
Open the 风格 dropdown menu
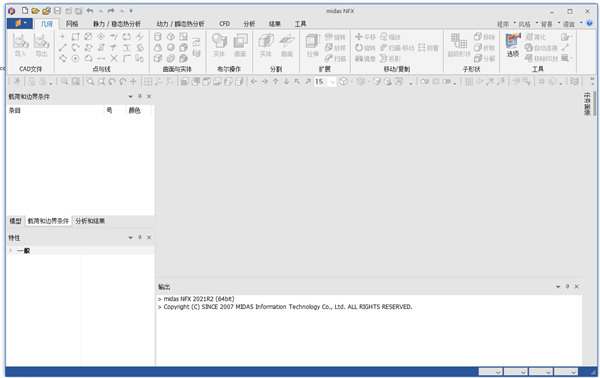click(x=528, y=24)
